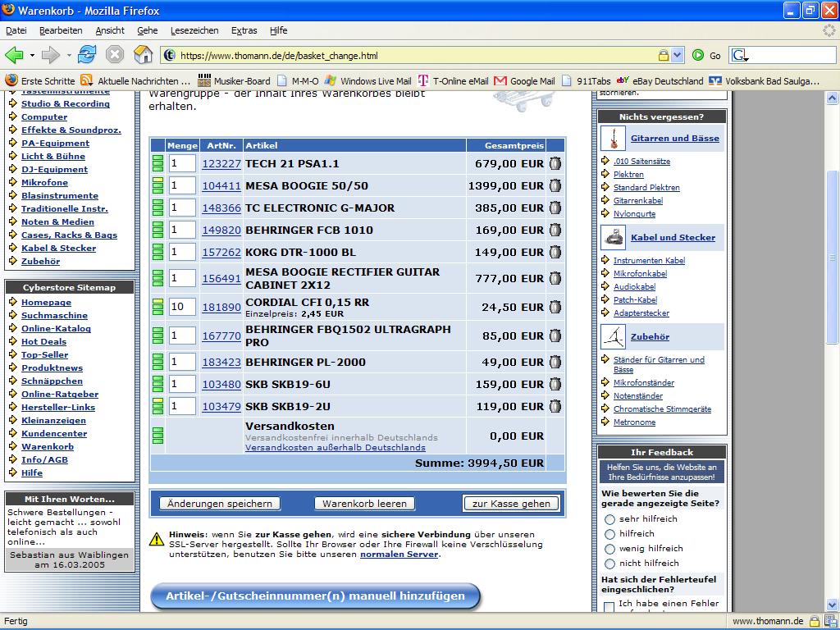840x630 pixels.
Task: Open the Lesezeichen menu
Action: [x=194, y=30]
